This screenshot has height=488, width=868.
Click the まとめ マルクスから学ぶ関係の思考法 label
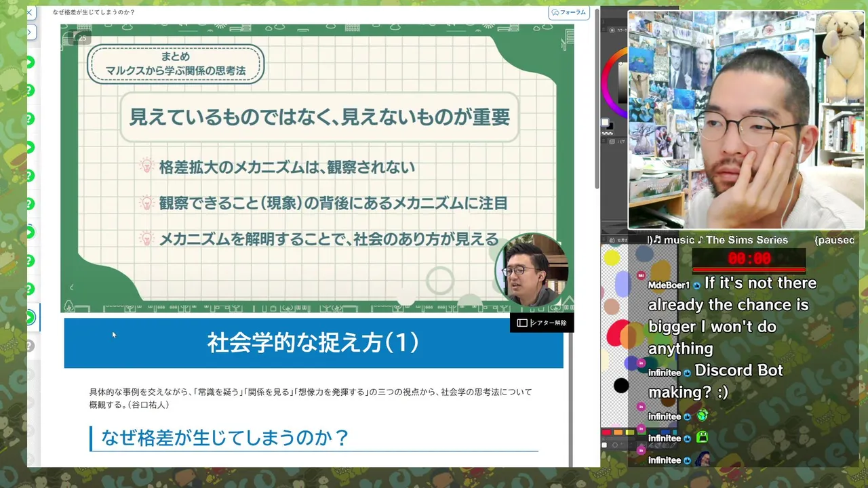coord(175,64)
